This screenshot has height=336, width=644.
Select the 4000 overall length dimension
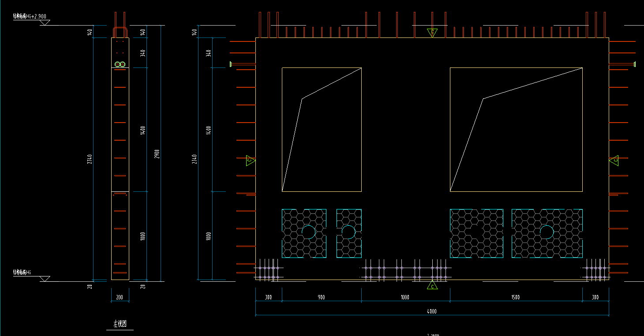(x=432, y=311)
